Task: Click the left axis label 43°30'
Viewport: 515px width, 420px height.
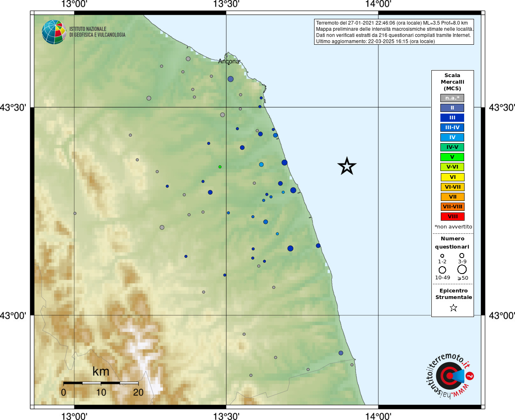Action: tap(13, 107)
